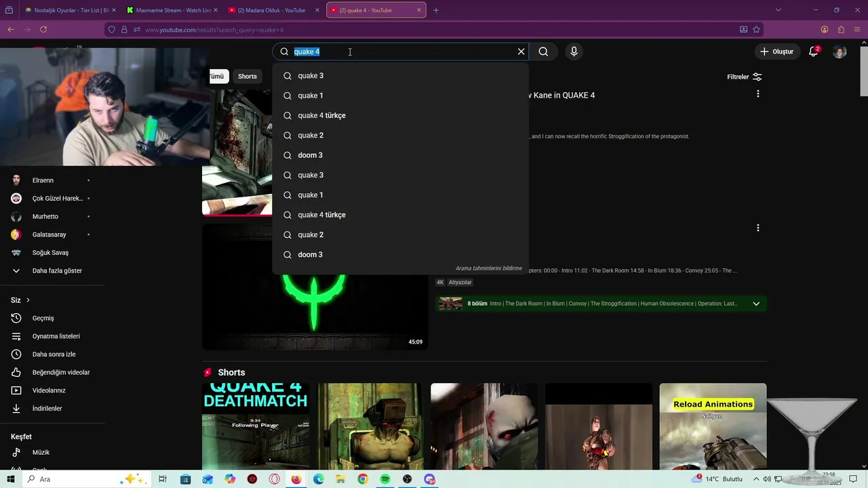Select the 'quake 4 türkçe' suggestion listed first
868x488 pixels.
400,115
